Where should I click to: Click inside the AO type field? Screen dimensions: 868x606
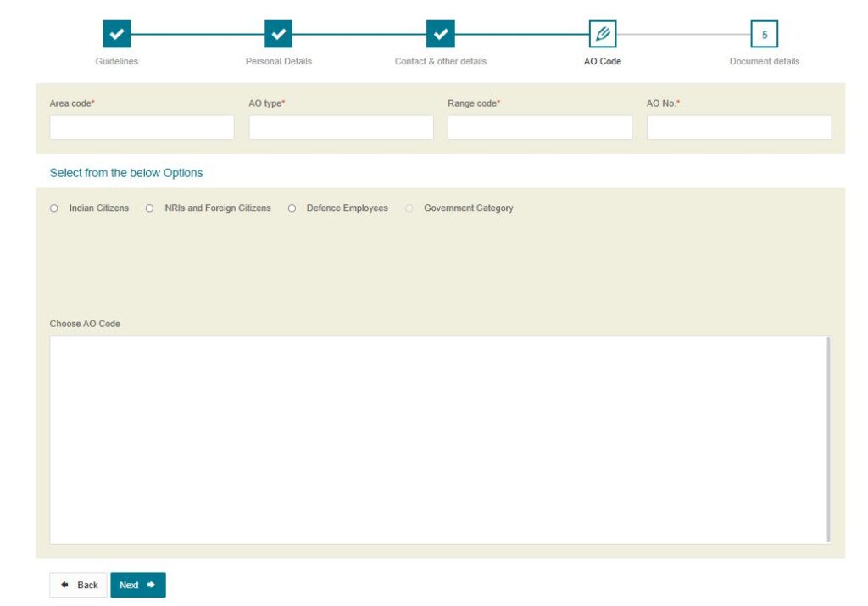(341, 127)
